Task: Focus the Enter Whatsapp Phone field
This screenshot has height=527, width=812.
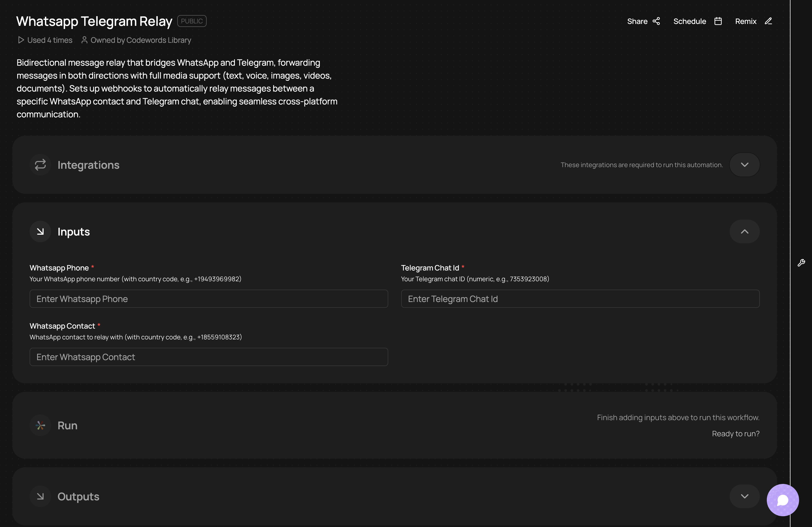Action: point(209,299)
